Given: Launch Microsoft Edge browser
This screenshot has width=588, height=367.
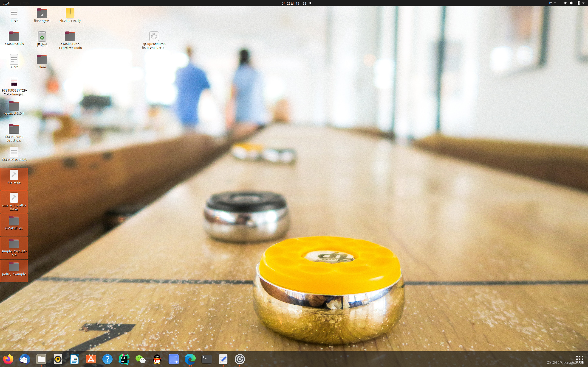Looking at the screenshot, I should pyautogui.click(x=190, y=359).
